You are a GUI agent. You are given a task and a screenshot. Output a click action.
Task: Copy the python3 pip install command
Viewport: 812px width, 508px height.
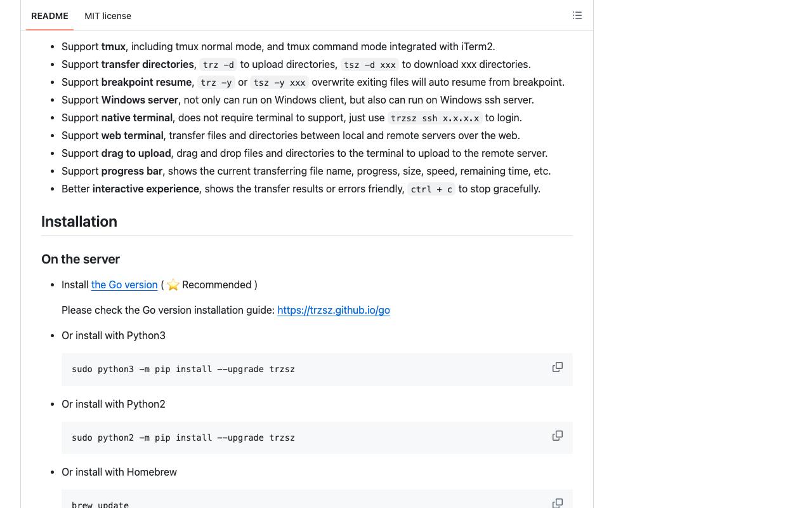[x=558, y=367]
